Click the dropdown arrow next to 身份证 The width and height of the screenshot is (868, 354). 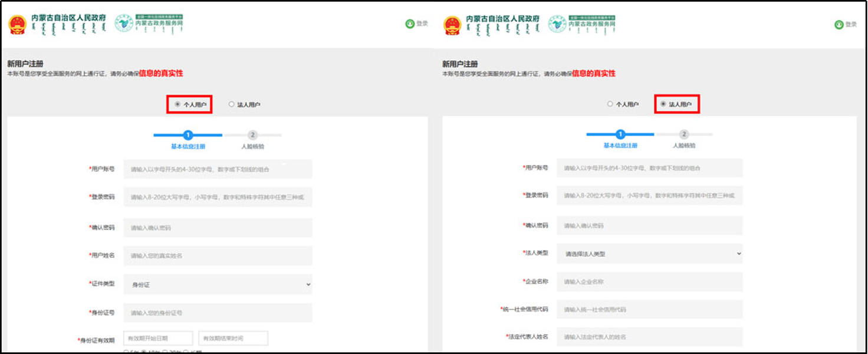pos(308,283)
